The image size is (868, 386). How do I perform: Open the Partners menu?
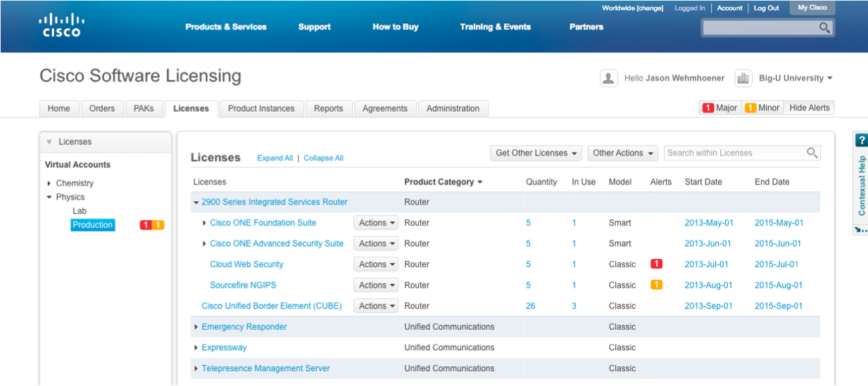click(586, 27)
